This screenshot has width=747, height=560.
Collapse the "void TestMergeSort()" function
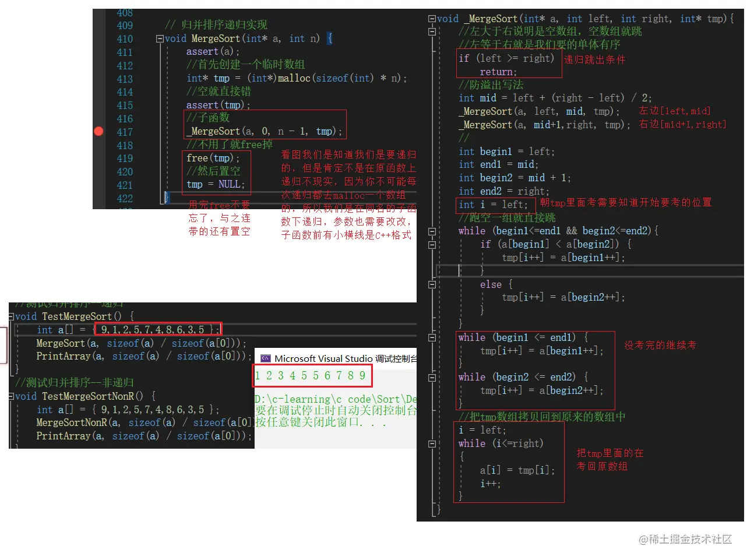pos(11,316)
